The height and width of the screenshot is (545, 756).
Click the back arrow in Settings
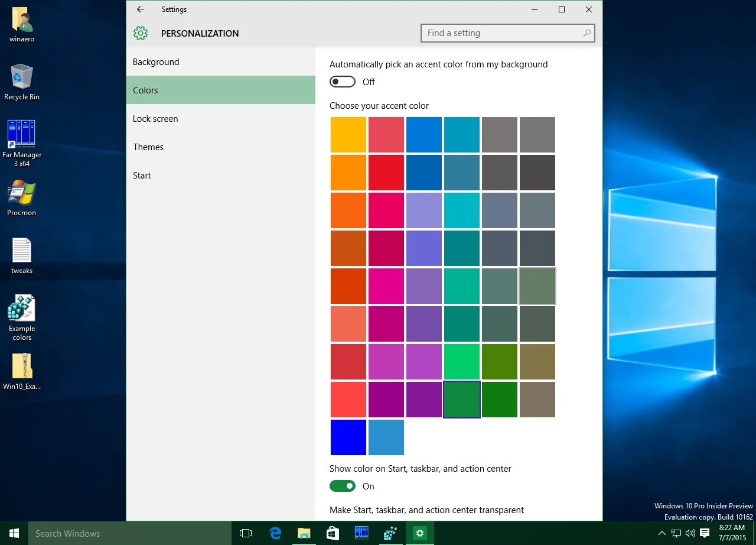click(140, 9)
